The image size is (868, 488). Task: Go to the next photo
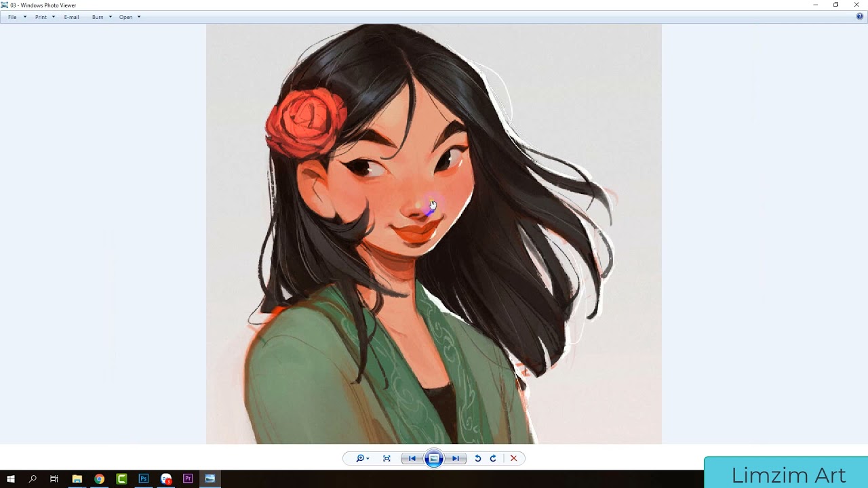(x=456, y=459)
